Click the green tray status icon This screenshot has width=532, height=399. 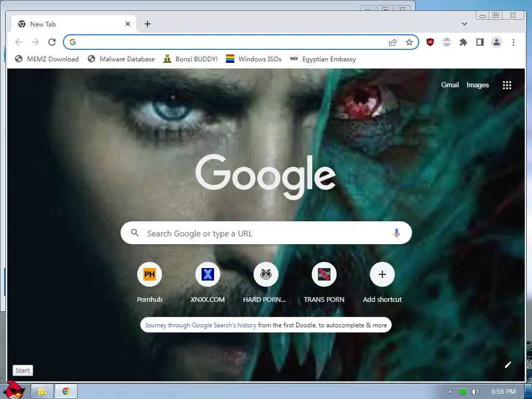click(462, 392)
